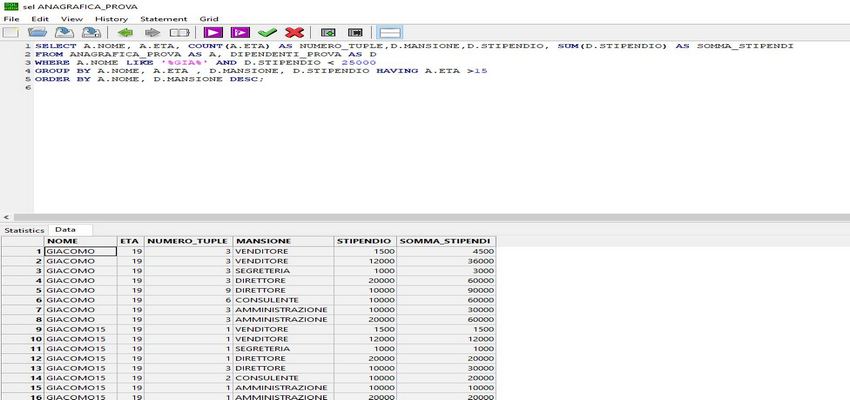The image size is (850, 400).
Task: Select row header number 12
Action: (x=23, y=359)
